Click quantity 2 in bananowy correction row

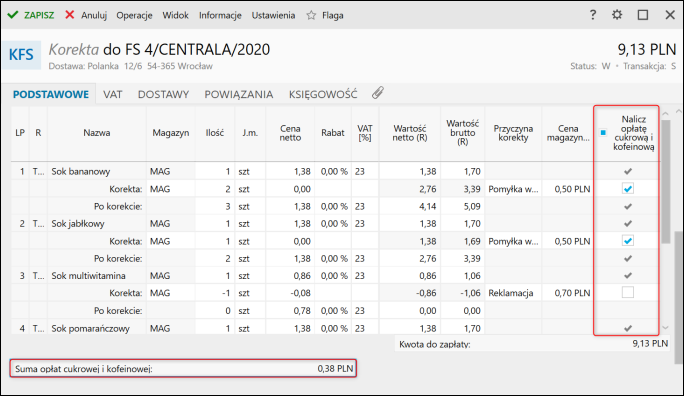[x=215, y=189]
